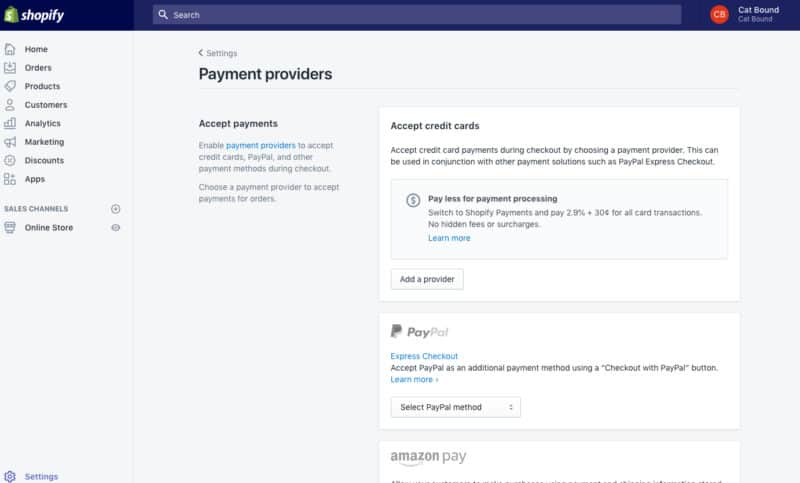Open Apps via its grid icon
Image resolution: width=800 pixels, height=483 pixels.
(x=10, y=179)
